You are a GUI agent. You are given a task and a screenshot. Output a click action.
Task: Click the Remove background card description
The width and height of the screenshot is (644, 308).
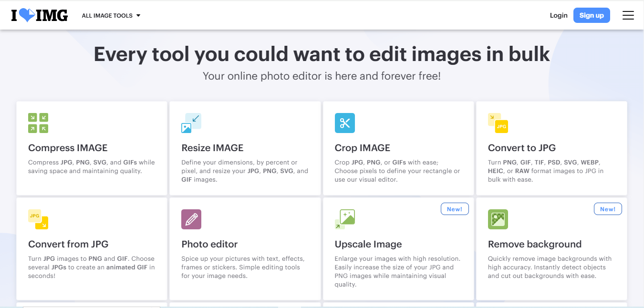[550, 267]
